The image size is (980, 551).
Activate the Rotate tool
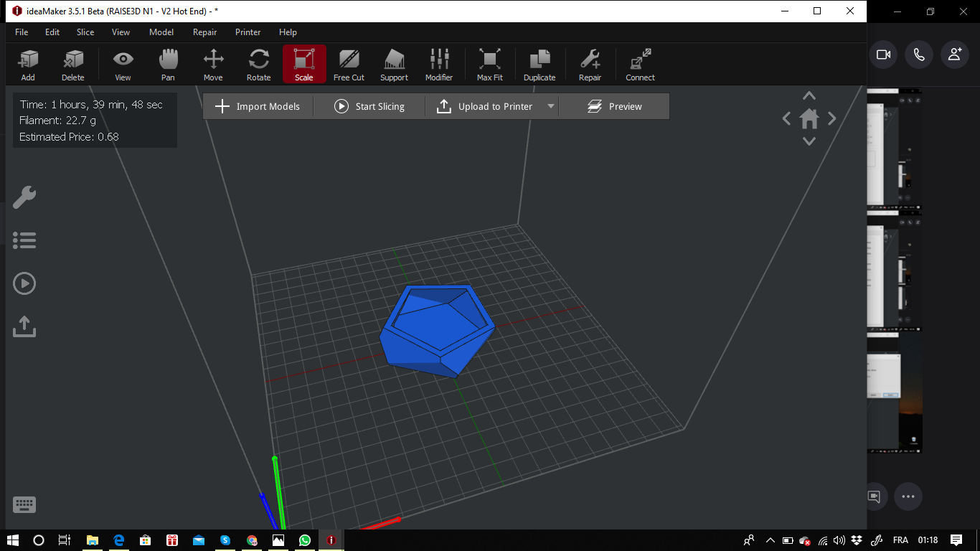258,65
